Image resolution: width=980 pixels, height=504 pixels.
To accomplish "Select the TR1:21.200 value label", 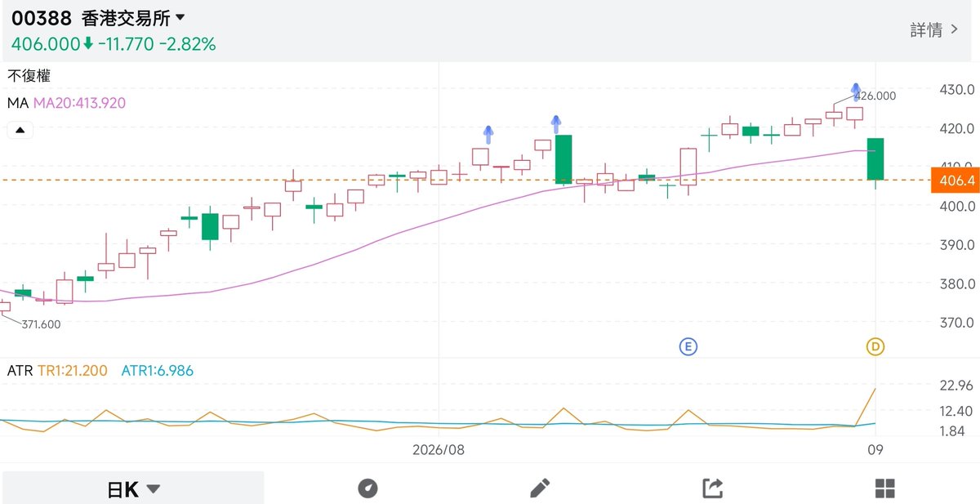I will [x=73, y=371].
